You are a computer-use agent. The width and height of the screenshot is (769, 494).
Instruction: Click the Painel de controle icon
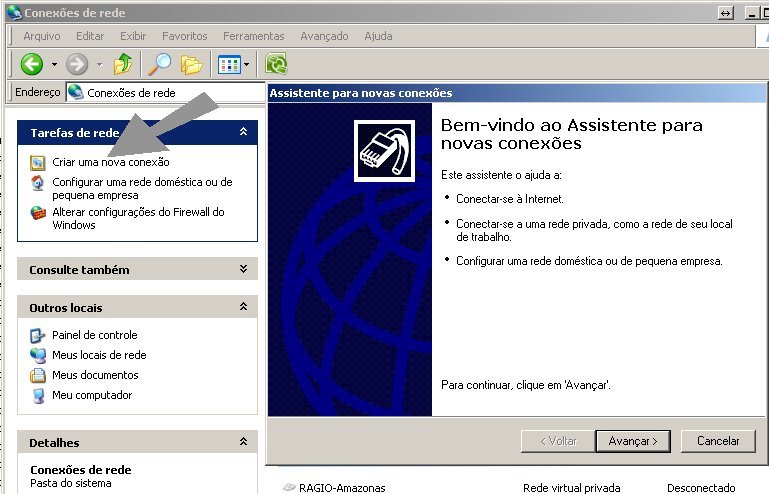tap(38, 335)
